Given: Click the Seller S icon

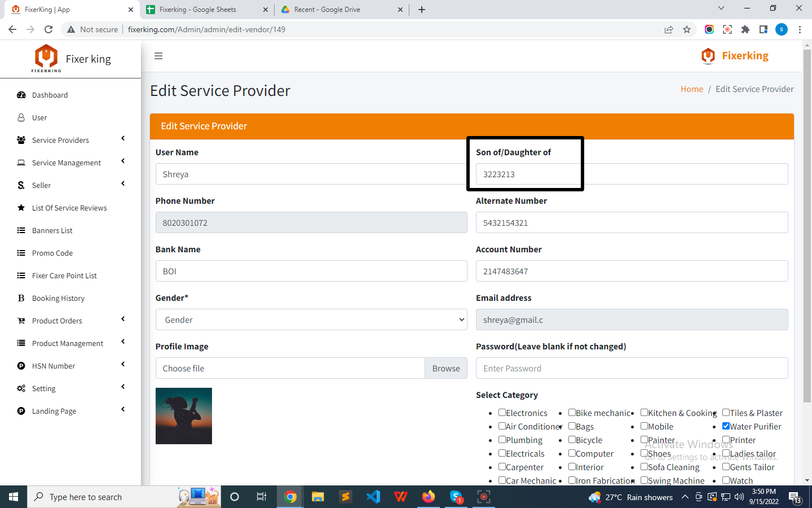Looking at the screenshot, I should point(21,185).
